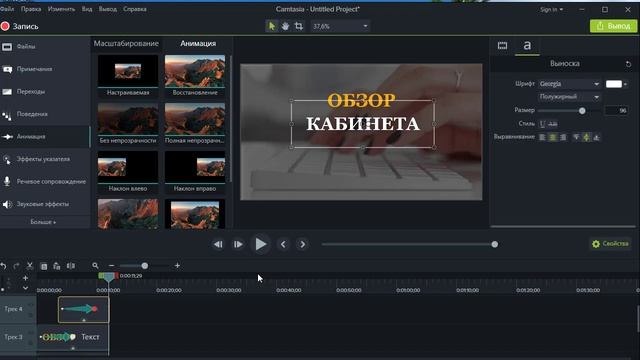Expand the Sign in dropdown

pyautogui.click(x=551, y=9)
